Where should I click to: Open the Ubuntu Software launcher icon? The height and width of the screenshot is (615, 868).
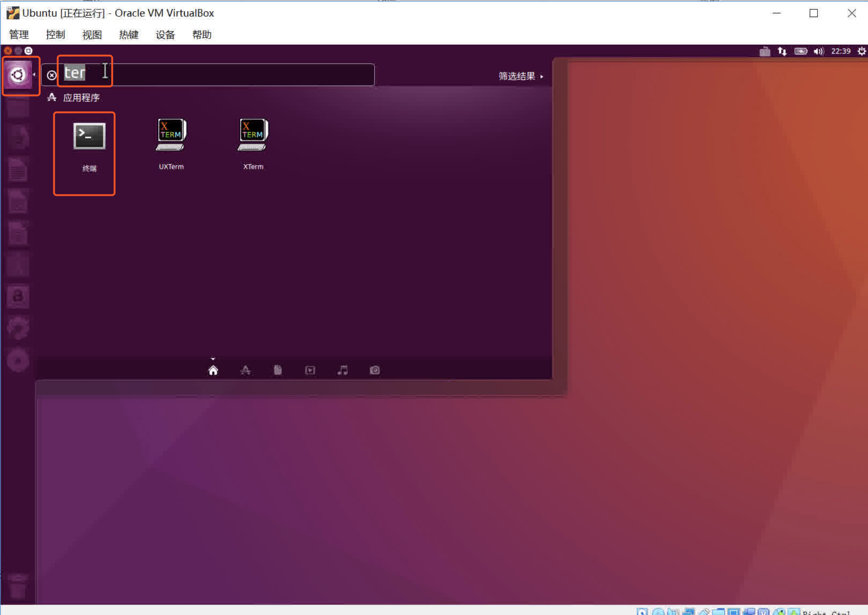click(x=18, y=264)
